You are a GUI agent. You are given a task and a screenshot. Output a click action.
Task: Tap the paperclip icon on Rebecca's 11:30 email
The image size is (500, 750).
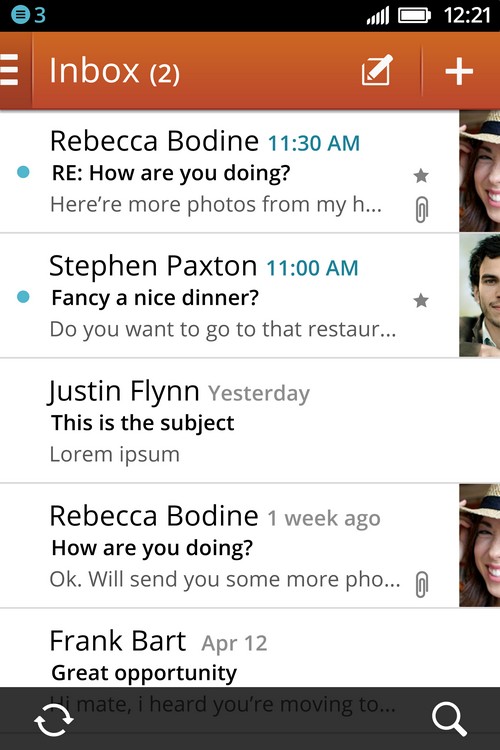[421, 210]
